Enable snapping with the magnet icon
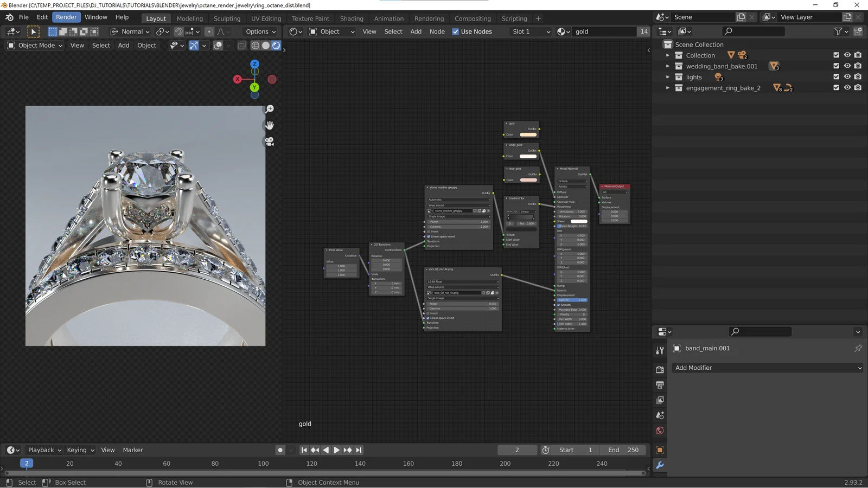The image size is (868, 488). (178, 31)
